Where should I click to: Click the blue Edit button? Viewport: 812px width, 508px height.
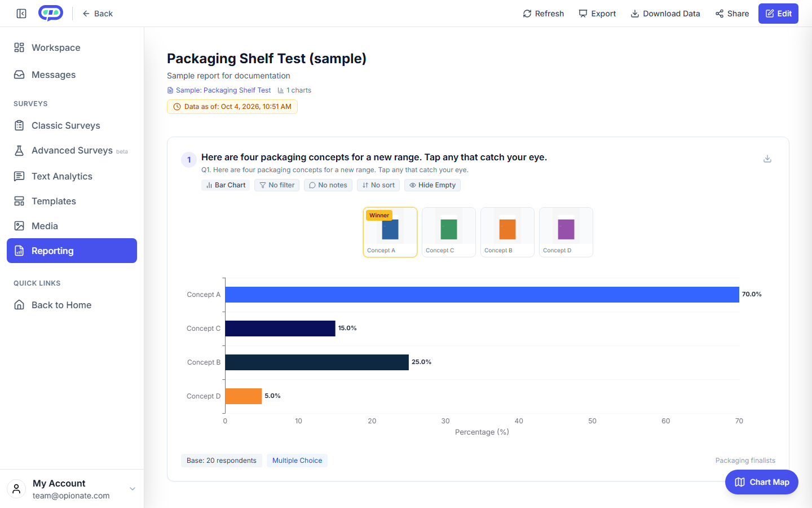(x=778, y=14)
